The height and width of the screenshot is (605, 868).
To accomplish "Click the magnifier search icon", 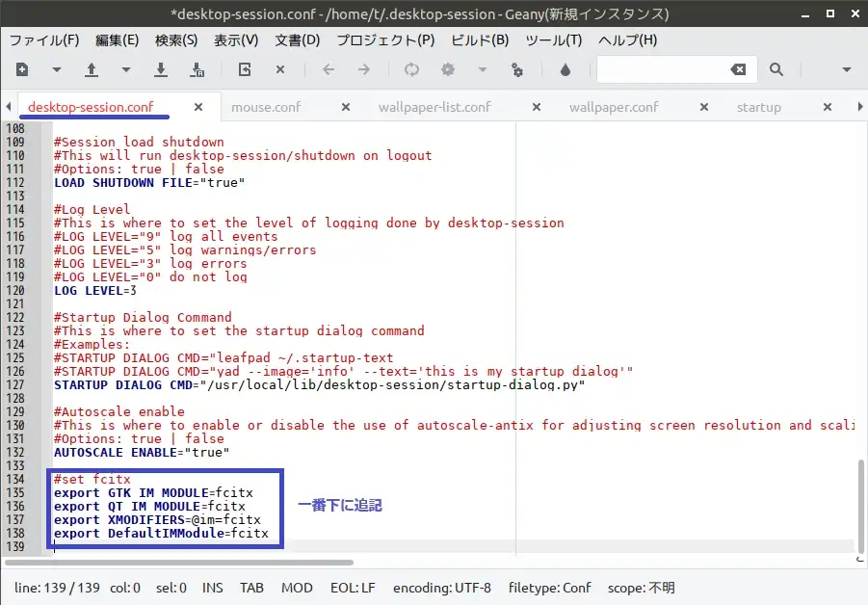I will pyautogui.click(x=776, y=69).
